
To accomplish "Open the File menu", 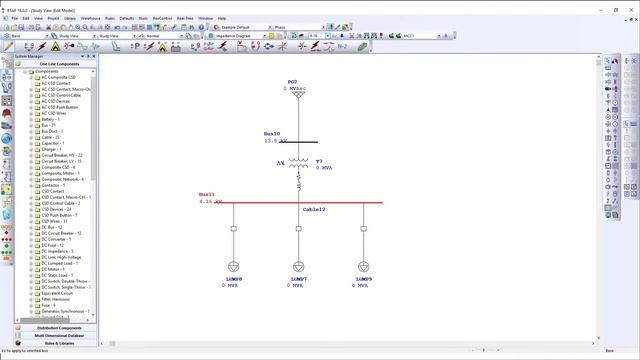I will pos(14,18).
